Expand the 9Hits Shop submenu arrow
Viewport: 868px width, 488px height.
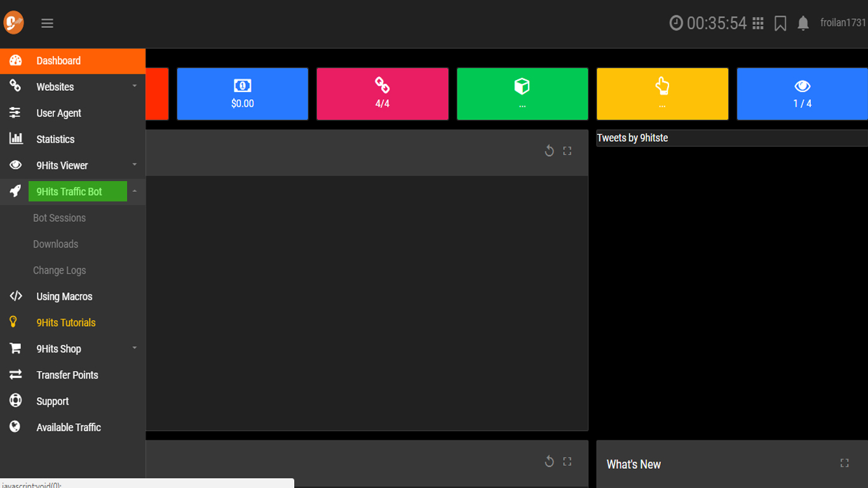point(134,348)
